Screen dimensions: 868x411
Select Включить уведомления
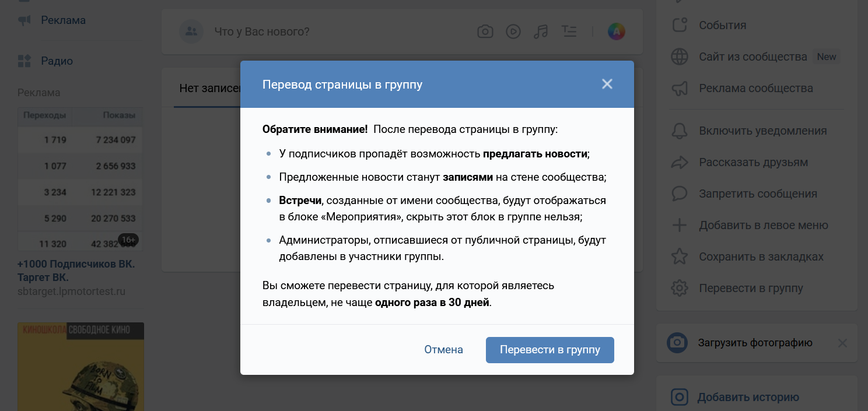click(x=763, y=131)
